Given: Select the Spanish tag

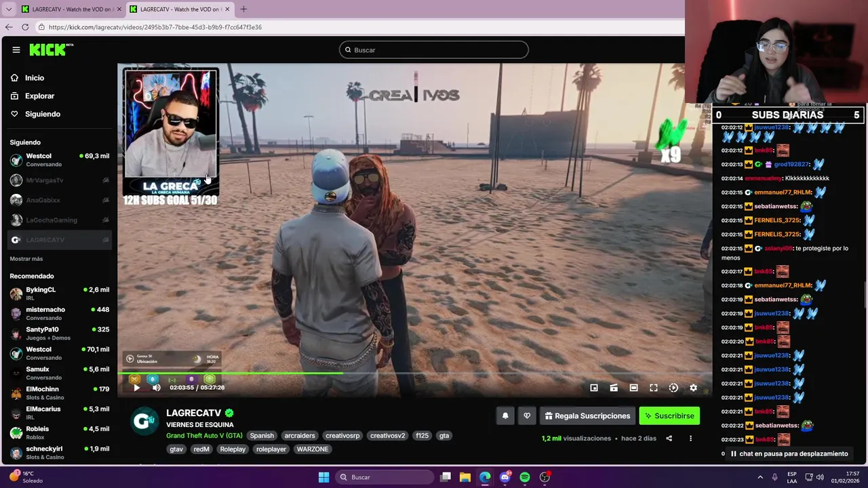Looking at the screenshot, I should click(262, 436).
